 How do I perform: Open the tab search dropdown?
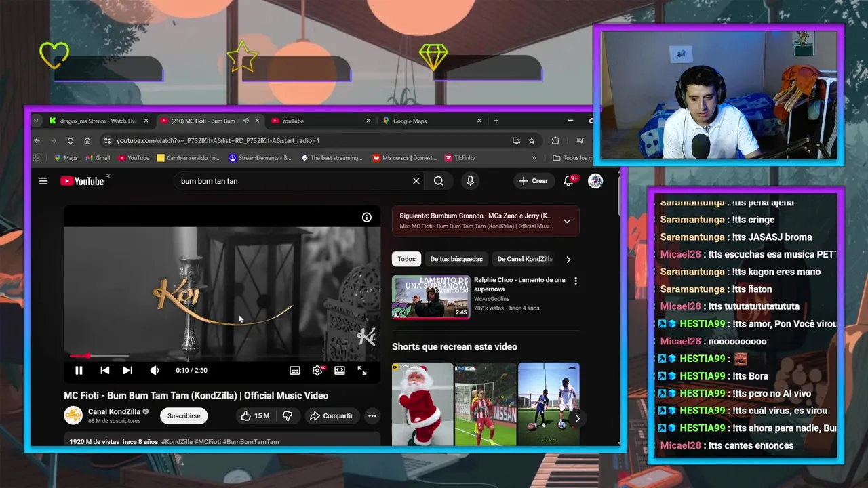(35, 121)
